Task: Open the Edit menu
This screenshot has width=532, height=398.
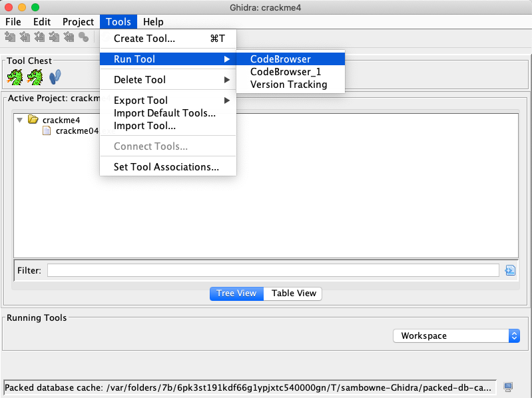Action: [x=42, y=22]
